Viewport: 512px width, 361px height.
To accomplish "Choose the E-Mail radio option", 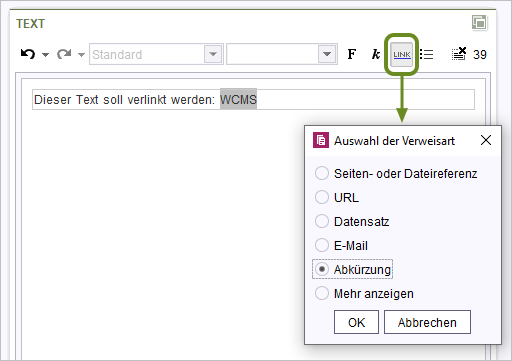I will pos(322,245).
